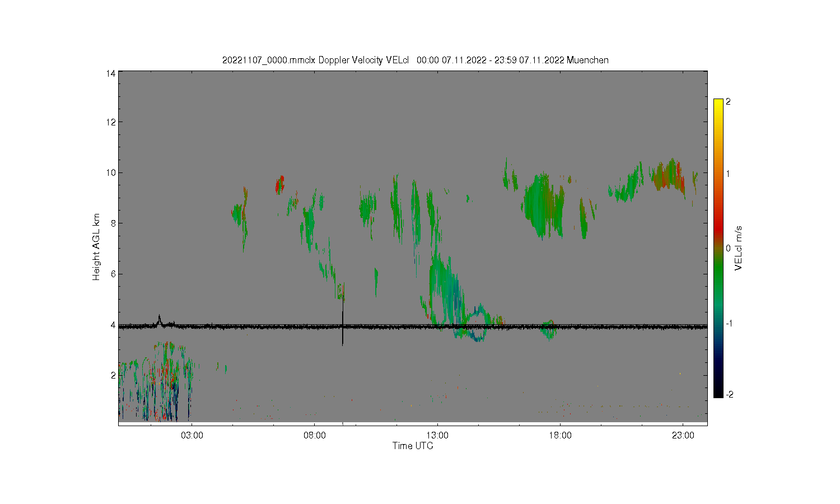Image resolution: width=840 pixels, height=504 pixels.
Task: Click the colorbar label '0'
Action: (x=728, y=248)
